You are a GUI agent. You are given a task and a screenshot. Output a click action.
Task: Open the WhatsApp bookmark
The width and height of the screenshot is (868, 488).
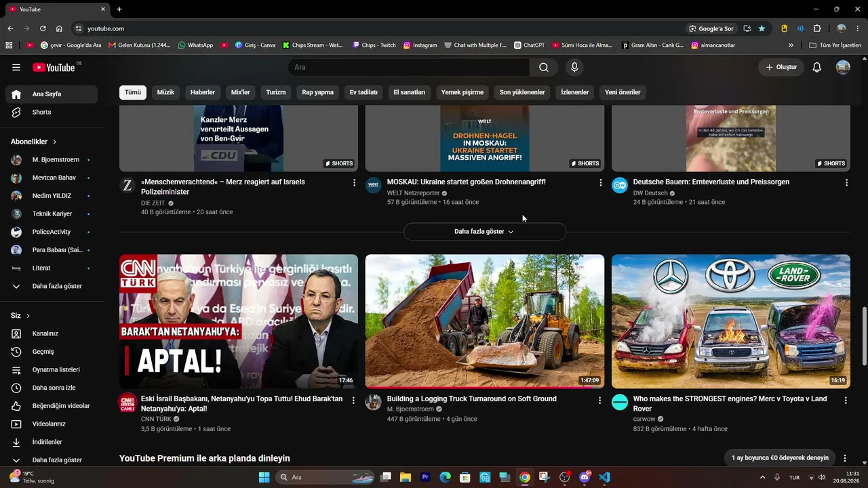click(195, 45)
